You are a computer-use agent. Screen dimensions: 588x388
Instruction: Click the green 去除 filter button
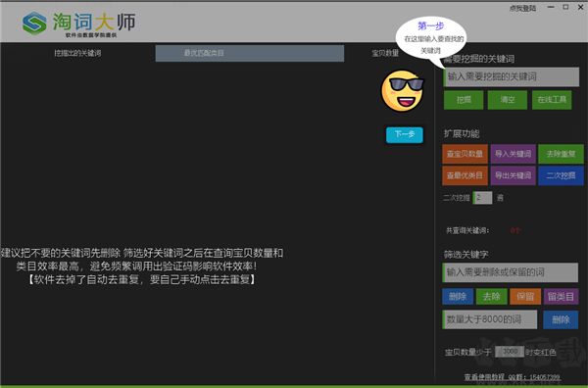coord(492,297)
